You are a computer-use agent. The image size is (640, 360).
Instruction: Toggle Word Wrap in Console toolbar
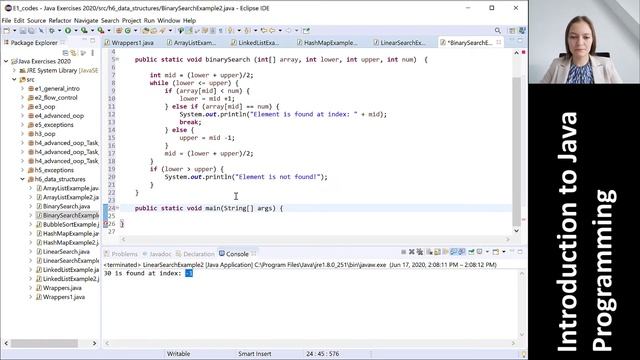pos(445,252)
